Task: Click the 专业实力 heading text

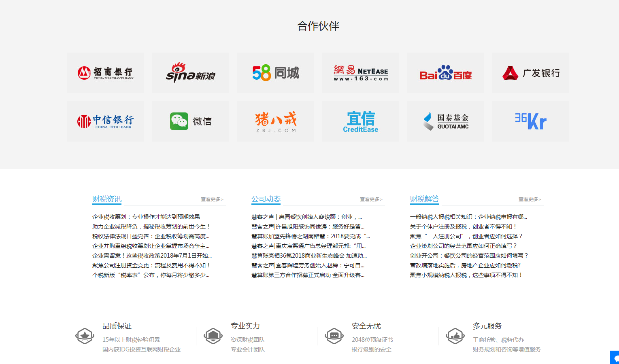Action: click(245, 326)
